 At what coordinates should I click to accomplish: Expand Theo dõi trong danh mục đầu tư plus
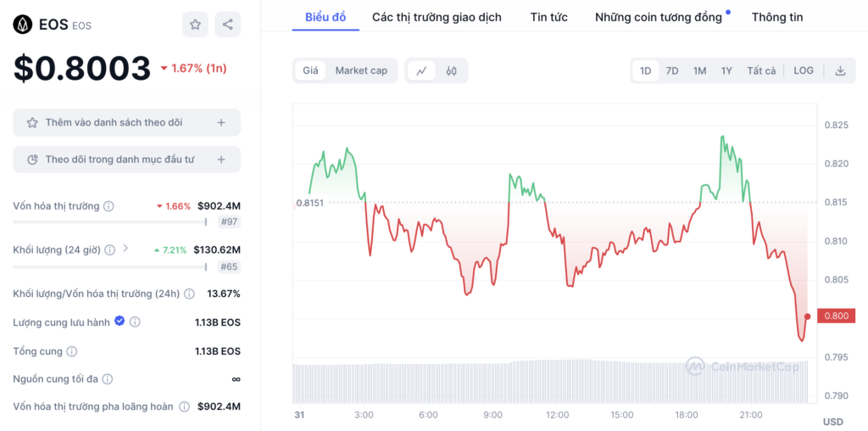click(x=221, y=160)
